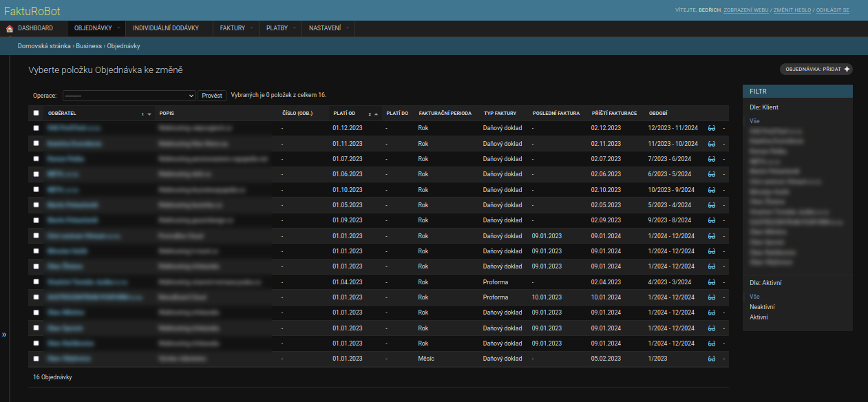Click the Objednávka: Přidat button
The image size is (868, 402).
click(816, 70)
